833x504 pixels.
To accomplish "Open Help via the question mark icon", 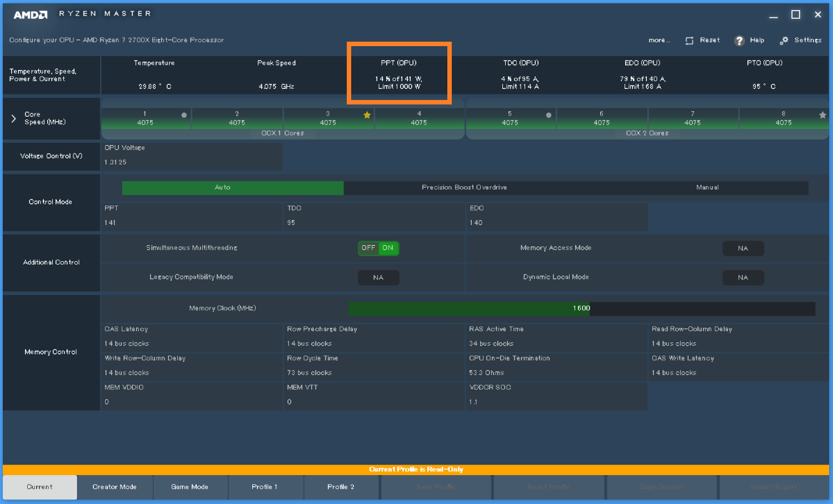I will click(739, 41).
